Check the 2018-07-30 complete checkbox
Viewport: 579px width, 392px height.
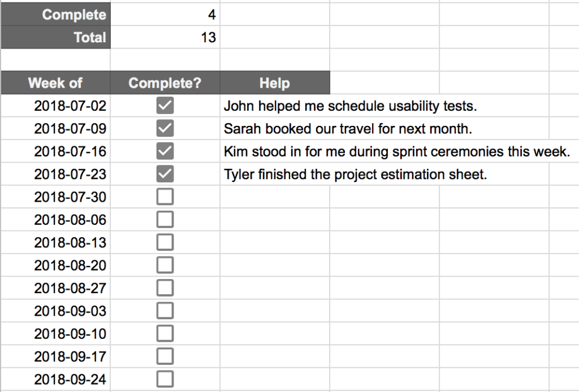pos(165,197)
